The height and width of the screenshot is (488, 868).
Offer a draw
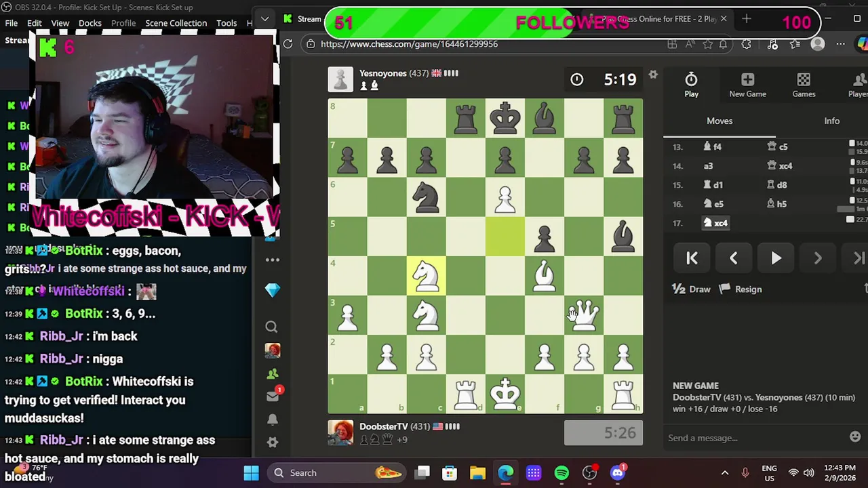pos(692,289)
